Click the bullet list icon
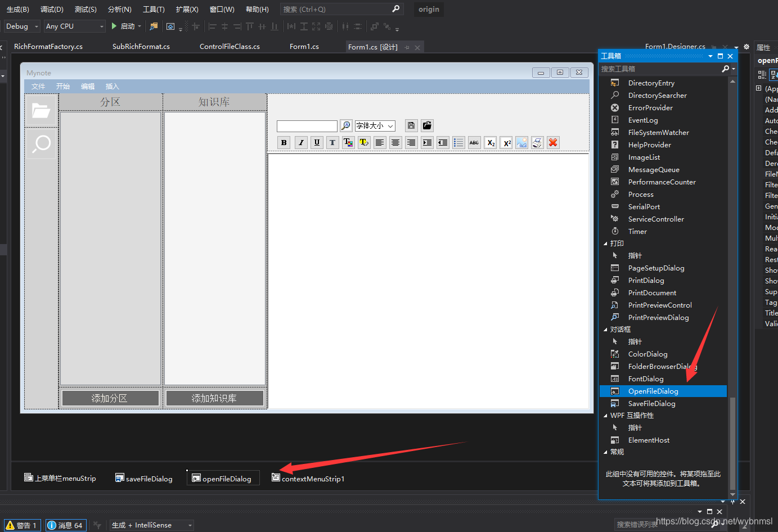Screen dimensions: 778x532 click(458, 142)
